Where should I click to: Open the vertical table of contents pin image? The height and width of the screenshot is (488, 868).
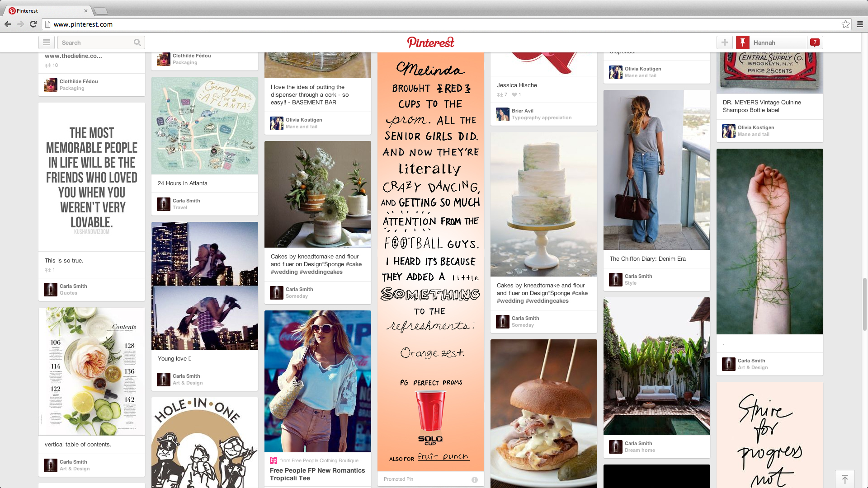coord(92,371)
